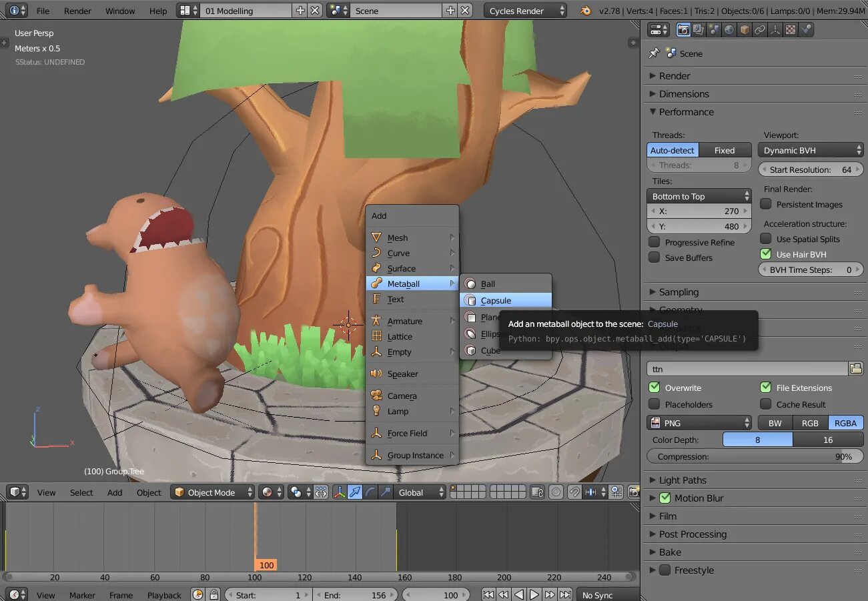
Task: Open the World properties globe tab
Action: tap(729, 29)
